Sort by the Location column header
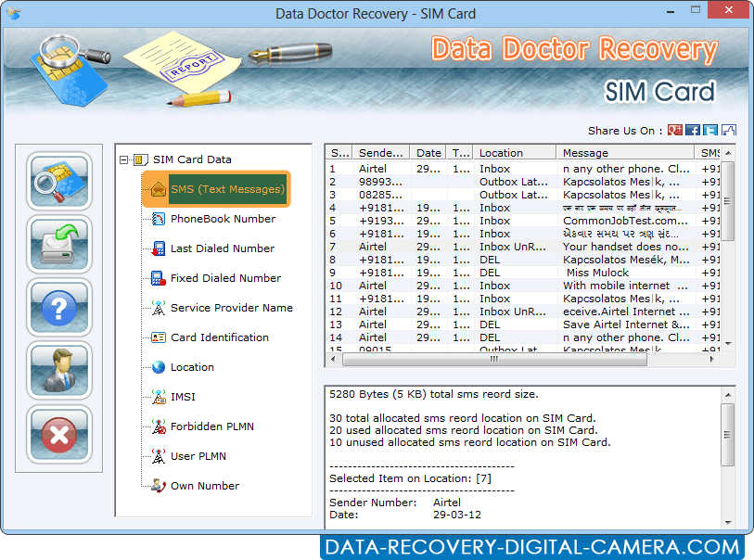Viewport: 754px width, 560px height. 515,153
